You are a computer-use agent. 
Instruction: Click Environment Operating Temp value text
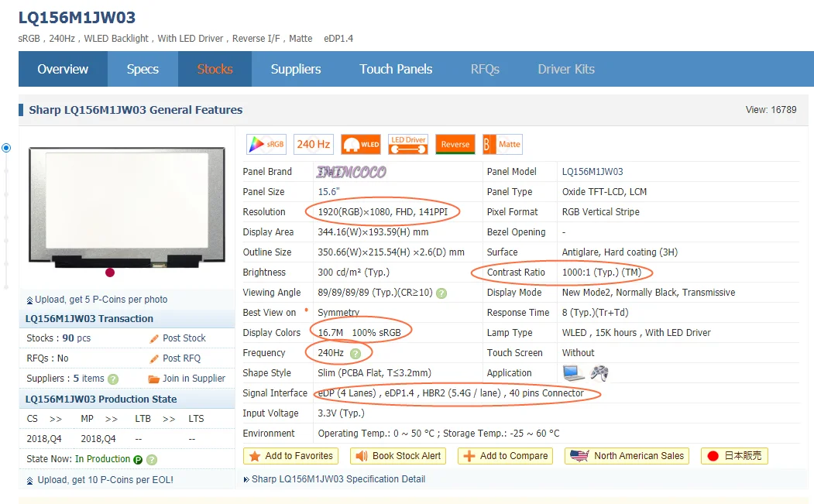tap(438, 434)
